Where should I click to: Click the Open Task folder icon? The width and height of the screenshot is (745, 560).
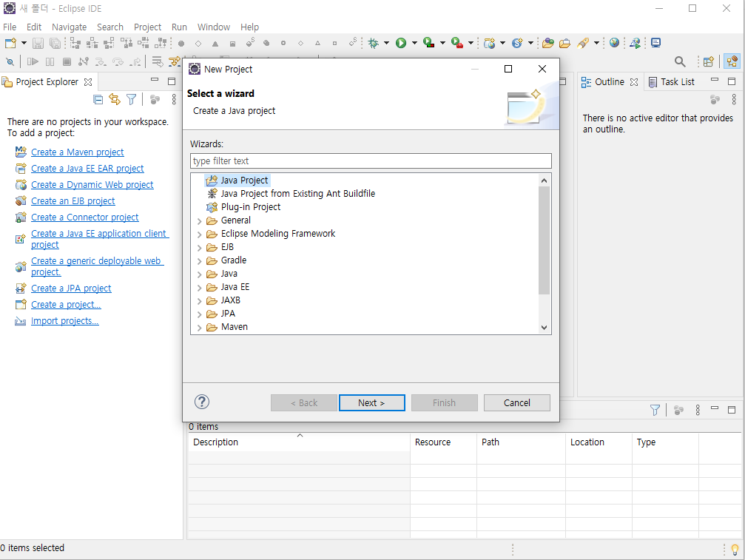[x=564, y=43]
